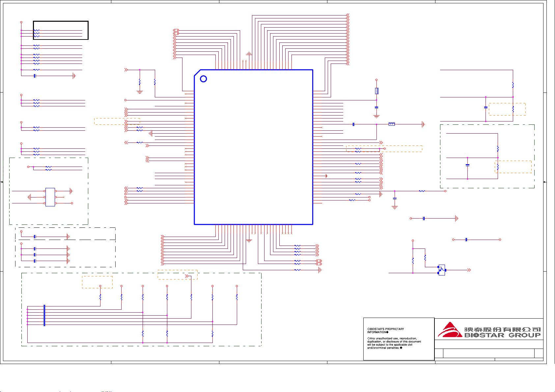Click the transistor symbol near bottom right
Image resolution: width=555 pixels, height=392 pixels.
click(442, 270)
